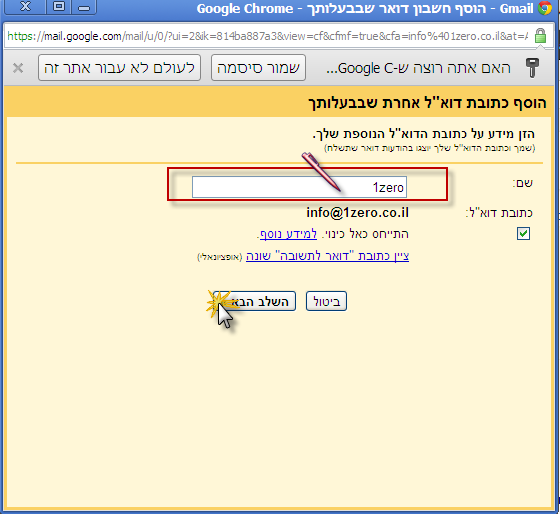The height and width of the screenshot is (514, 560).
Task: Click the כתובת דוא"ל: (Email address) label
Action: pyautogui.click(x=499, y=213)
